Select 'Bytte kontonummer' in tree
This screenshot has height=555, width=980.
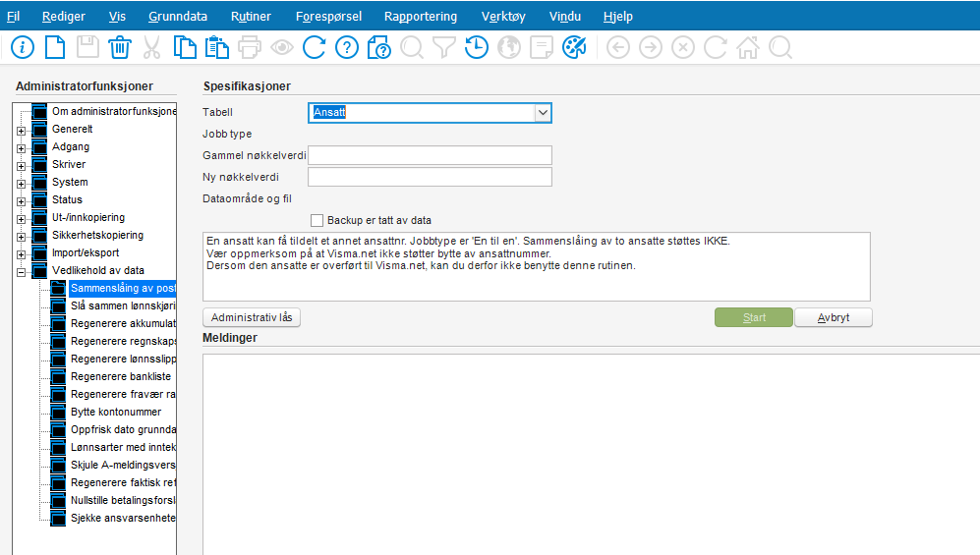[x=116, y=412]
